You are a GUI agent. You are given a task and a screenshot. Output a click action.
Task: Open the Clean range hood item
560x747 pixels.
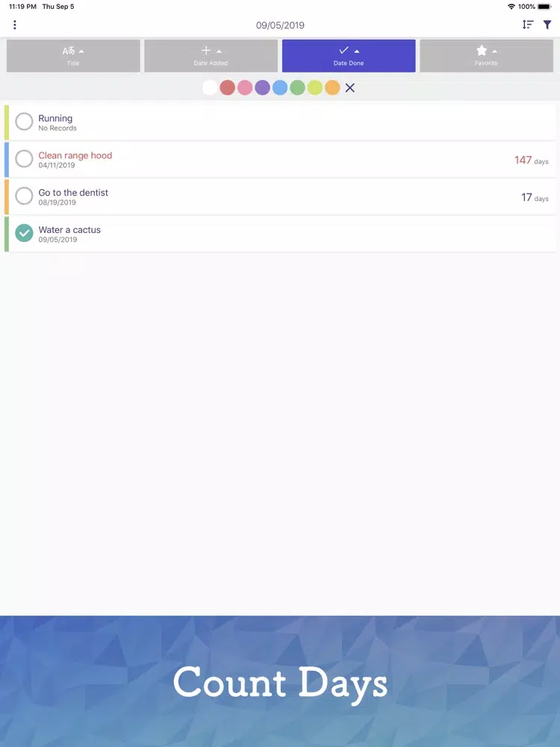point(280,160)
